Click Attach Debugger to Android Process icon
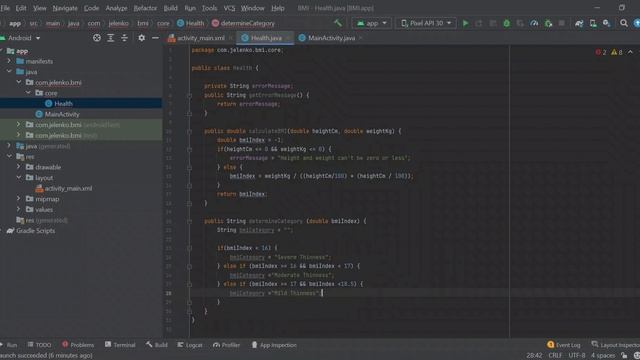This screenshot has height=360, width=640. tap(548, 23)
